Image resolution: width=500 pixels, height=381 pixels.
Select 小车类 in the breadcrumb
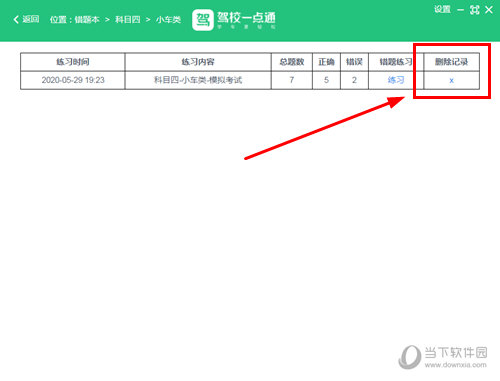(168, 20)
